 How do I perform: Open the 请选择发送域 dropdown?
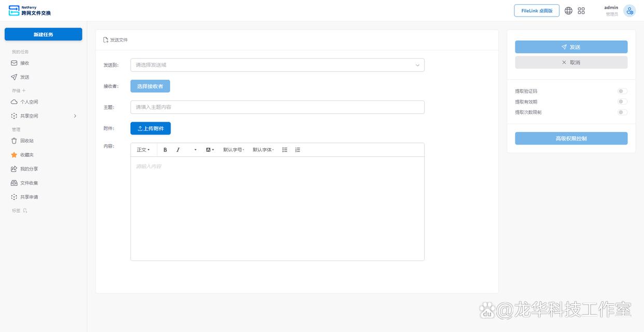277,65
